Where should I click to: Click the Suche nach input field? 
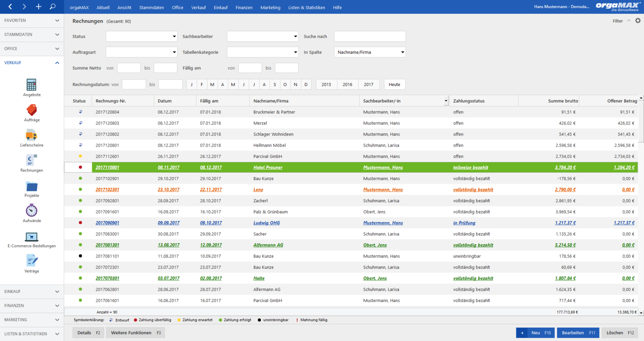coord(370,36)
